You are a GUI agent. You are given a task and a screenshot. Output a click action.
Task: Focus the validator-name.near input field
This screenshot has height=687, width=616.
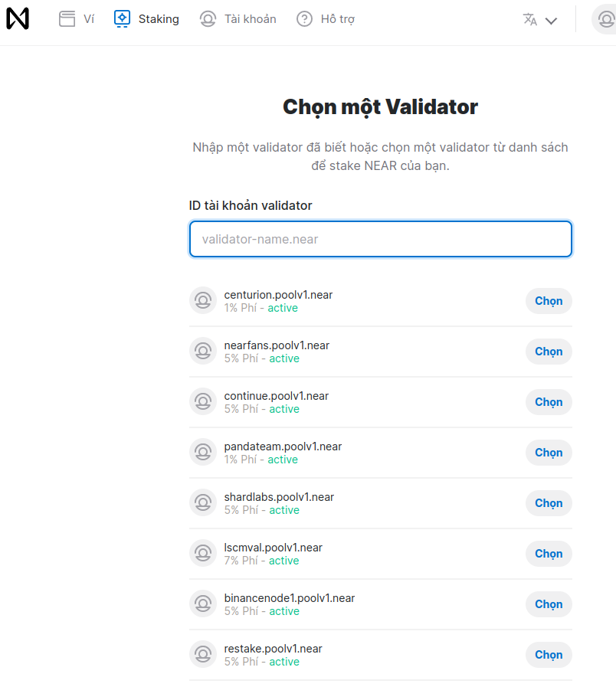pos(381,239)
